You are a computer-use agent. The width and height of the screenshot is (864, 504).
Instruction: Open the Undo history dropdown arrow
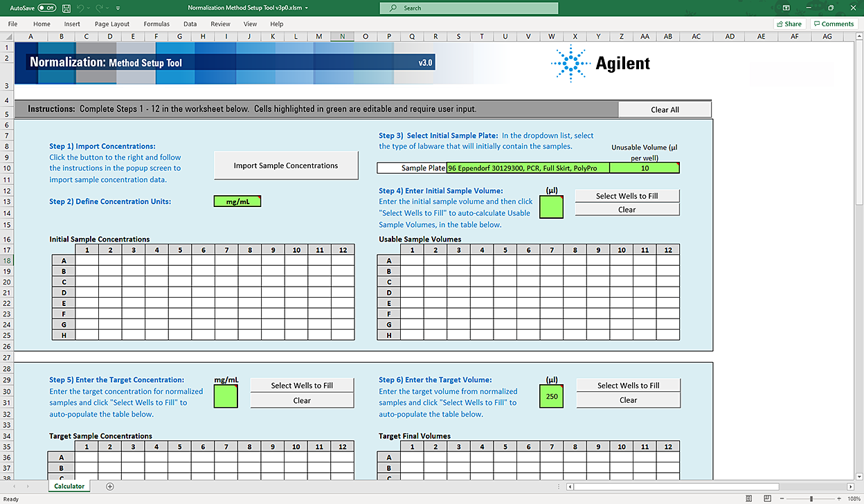click(89, 8)
